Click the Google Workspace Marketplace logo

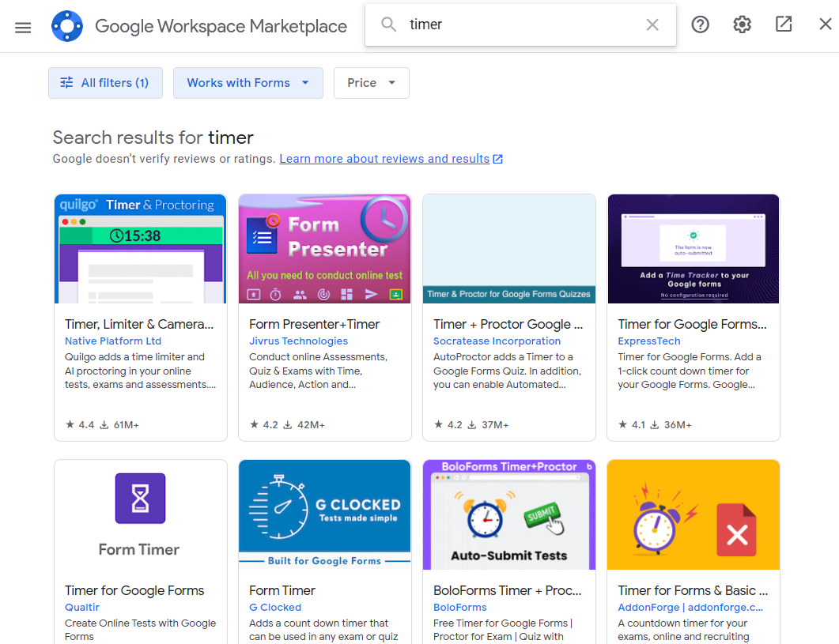(67, 26)
